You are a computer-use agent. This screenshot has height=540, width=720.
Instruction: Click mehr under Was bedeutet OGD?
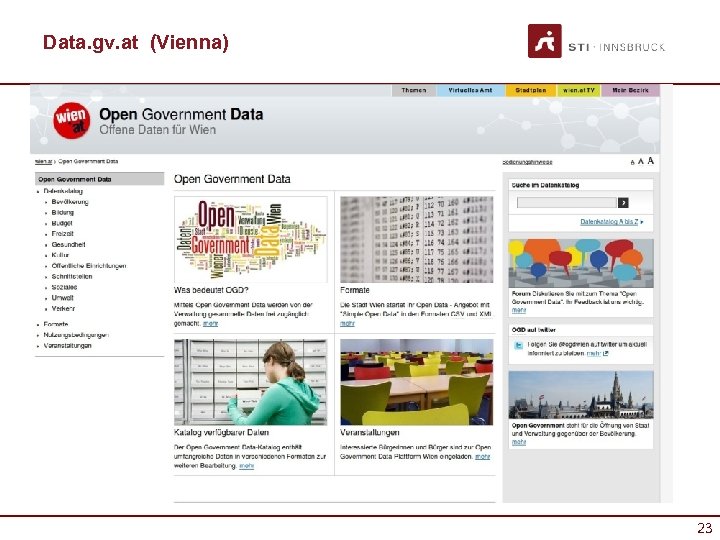pos(210,323)
